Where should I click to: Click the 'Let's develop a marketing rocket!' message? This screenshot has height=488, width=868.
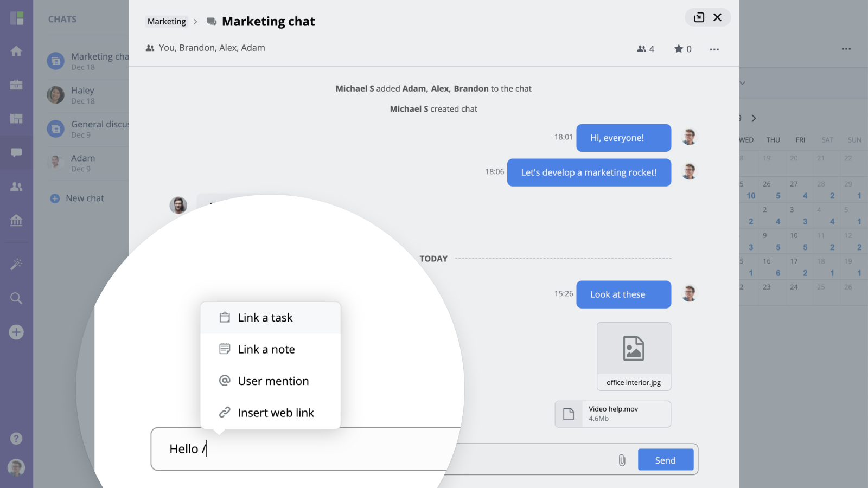coord(589,172)
